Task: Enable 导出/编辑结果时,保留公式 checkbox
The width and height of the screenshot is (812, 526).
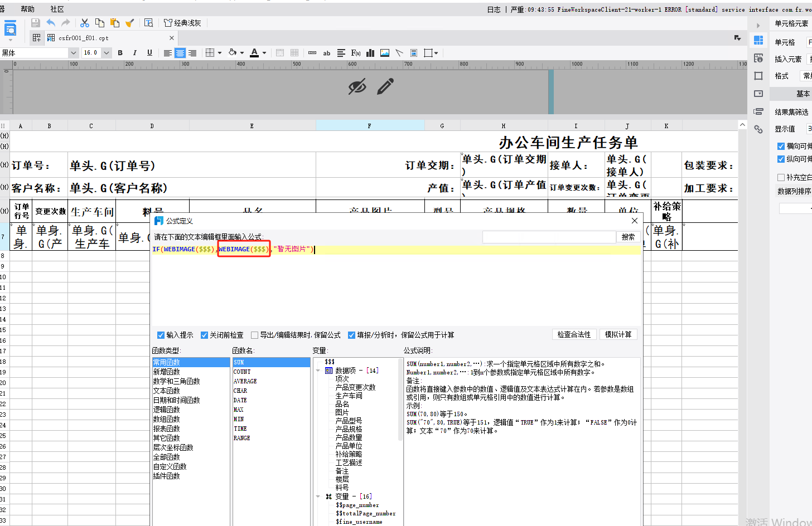Action: [254, 335]
